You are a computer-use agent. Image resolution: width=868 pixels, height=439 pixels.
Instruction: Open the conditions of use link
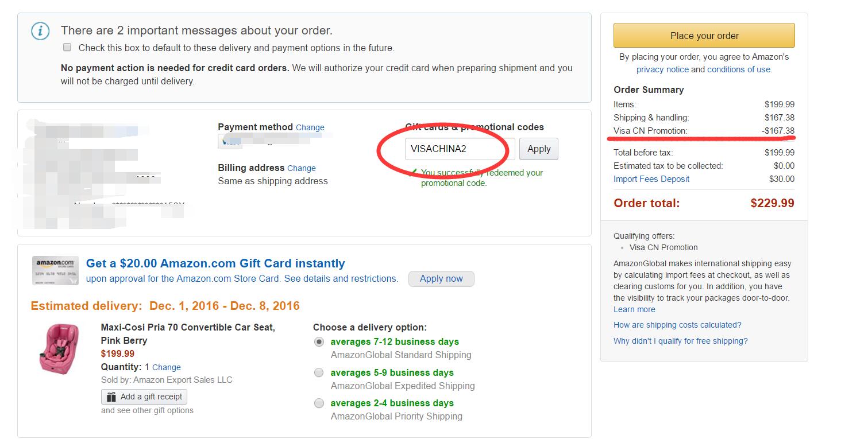(739, 69)
